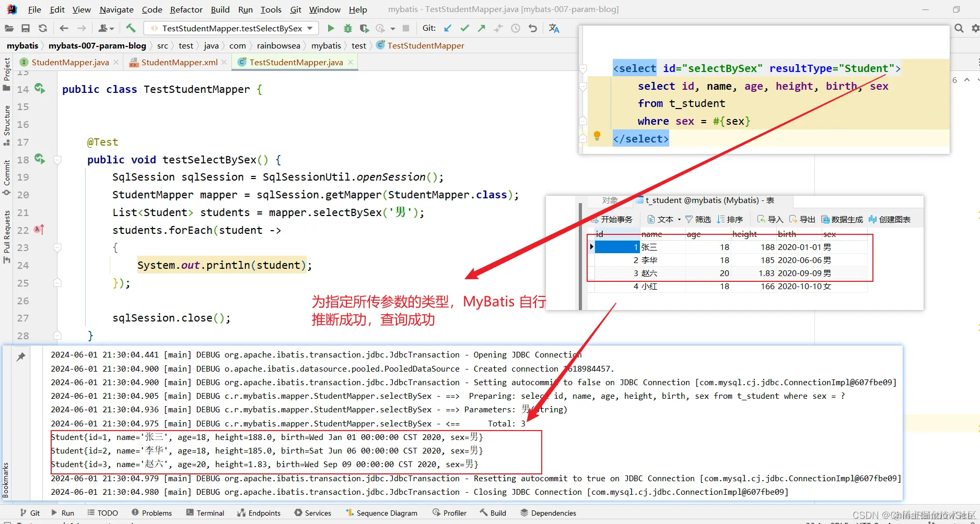Collapse the select tag fold marker in XML popup

coord(583,69)
